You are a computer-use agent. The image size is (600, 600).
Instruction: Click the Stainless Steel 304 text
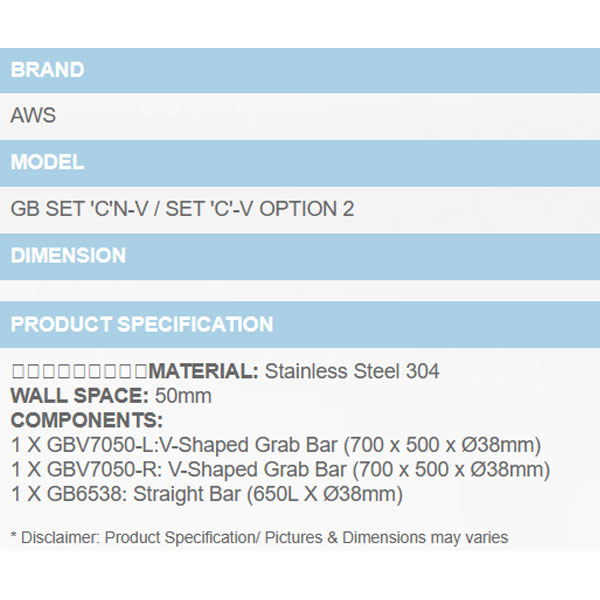point(352,372)
